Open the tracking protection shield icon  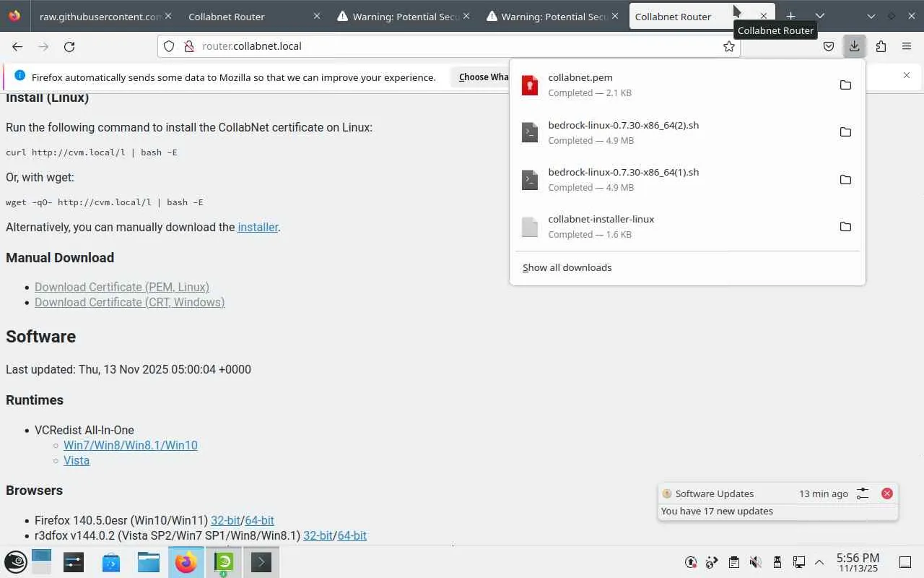(x=169, y=46)
